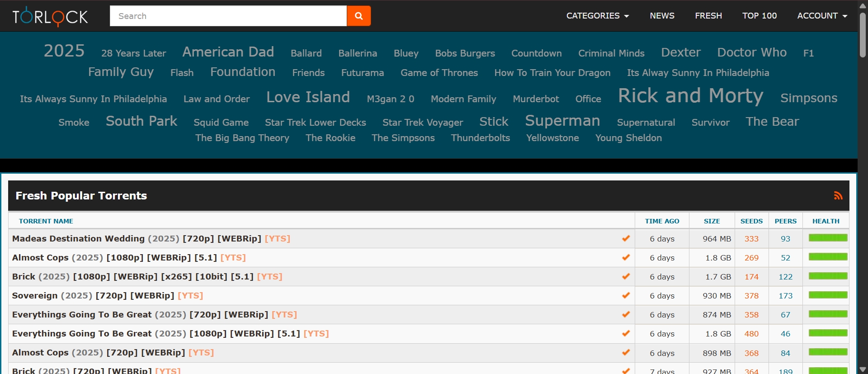Sort by Seeds column header

point(751,221)
